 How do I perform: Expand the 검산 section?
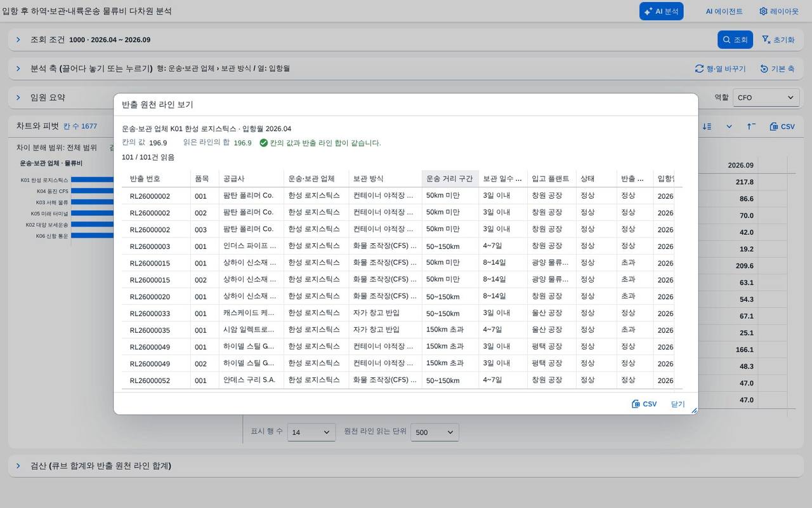tap(18, 465)
